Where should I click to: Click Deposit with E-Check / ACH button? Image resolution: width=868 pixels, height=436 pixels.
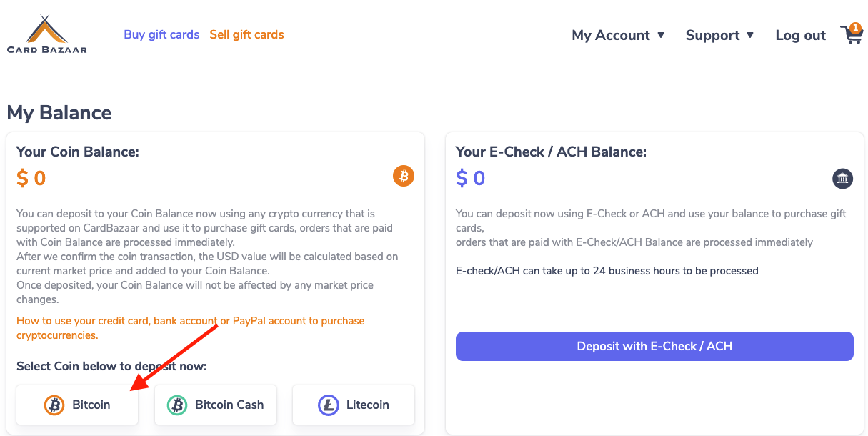654,346
